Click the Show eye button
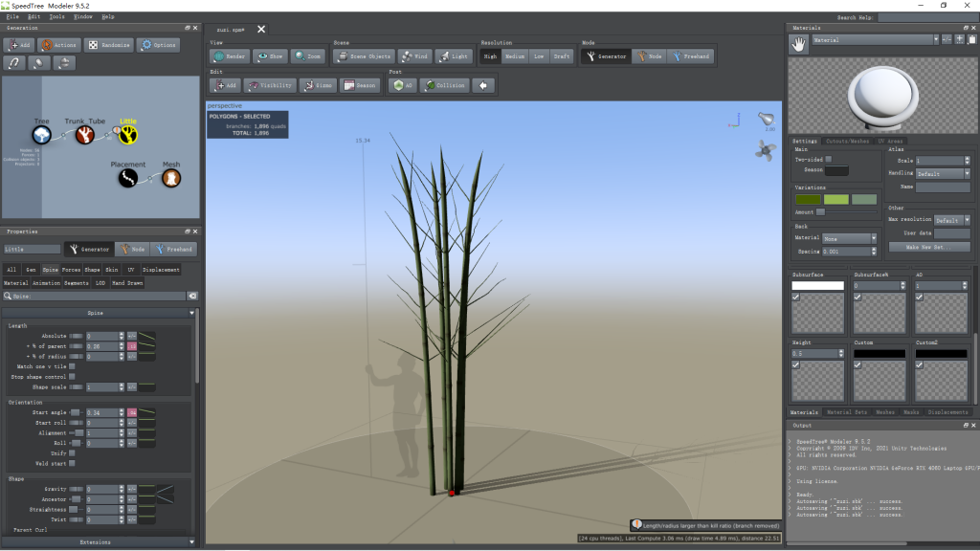This screenshot has width=980, height=551. click(270, 56)
